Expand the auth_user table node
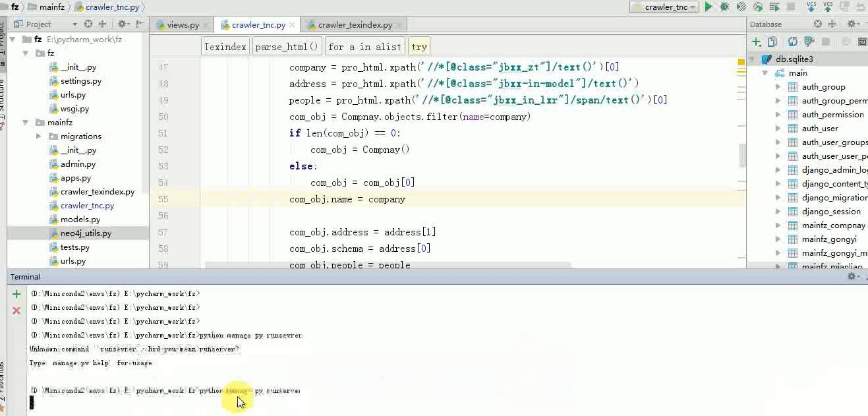This screenshot has height=416, width=868. click(778, 129)
